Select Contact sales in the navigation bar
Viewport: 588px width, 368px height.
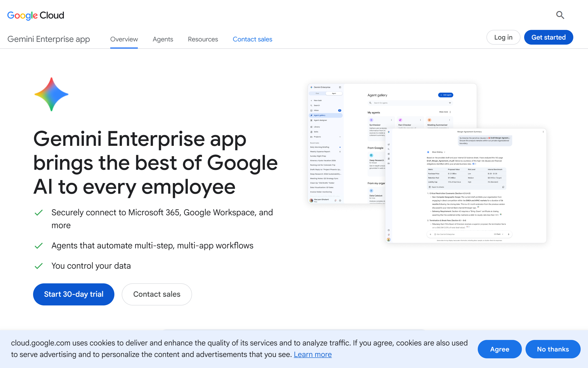(x=252, y=39)
